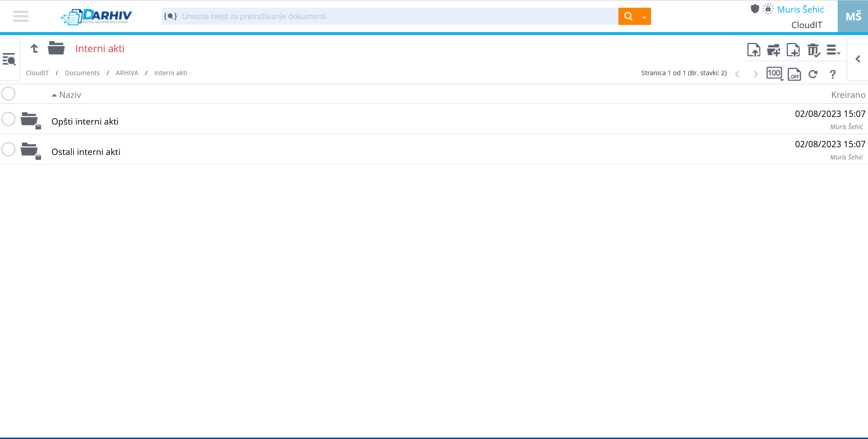Open the MŠ user avatar
The width and height of the screenshot is (868, 439).
tap(853, 16)
